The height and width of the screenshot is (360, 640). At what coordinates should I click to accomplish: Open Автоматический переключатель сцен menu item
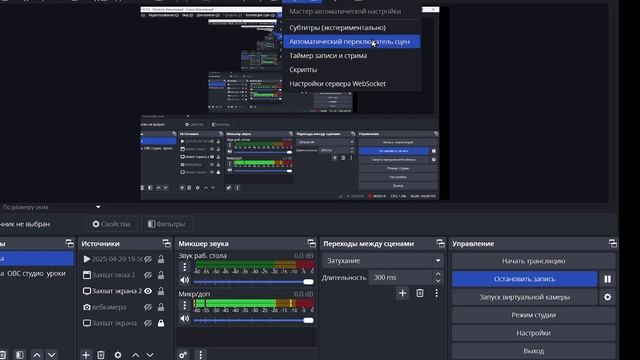(351, 41)
